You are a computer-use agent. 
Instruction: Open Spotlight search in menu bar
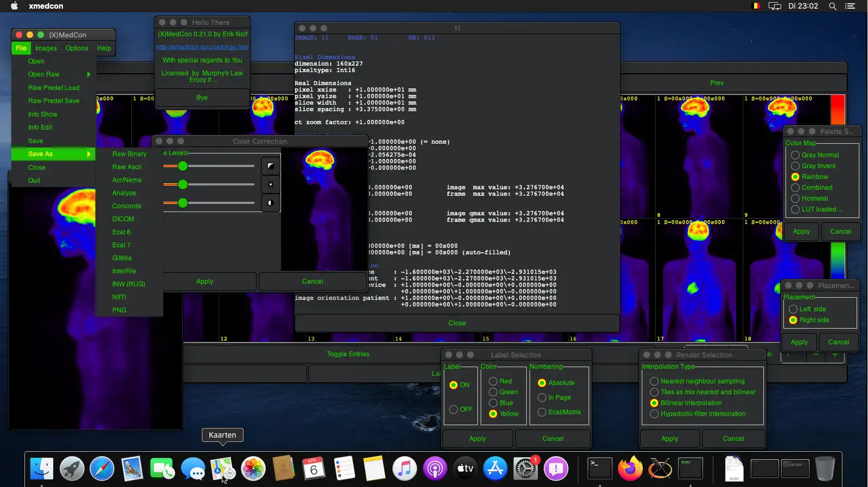tap(832, 6)
